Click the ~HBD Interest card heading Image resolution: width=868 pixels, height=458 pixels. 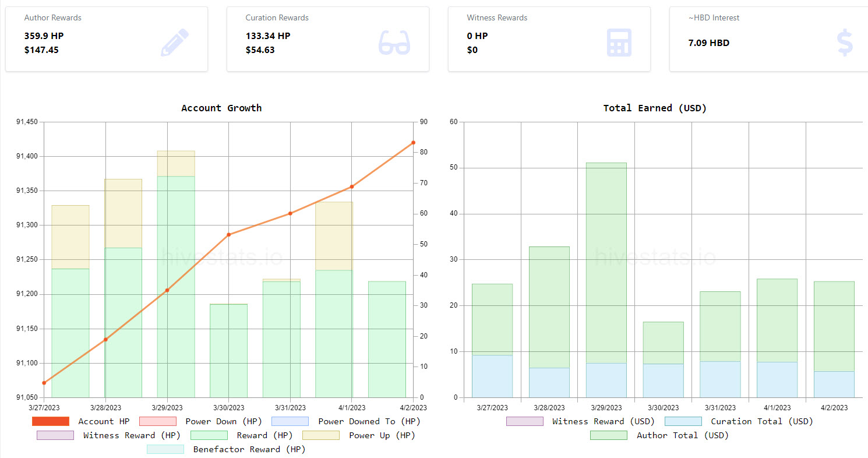pyautogui.click(x=714, y=18)
